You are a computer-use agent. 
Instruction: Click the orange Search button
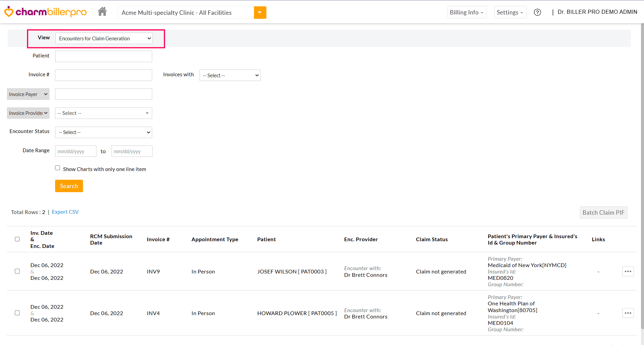(69, 186)
